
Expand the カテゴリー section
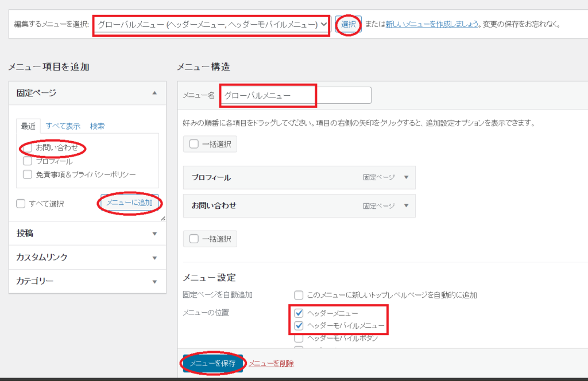pyautogui.click(x=154, y=282)
